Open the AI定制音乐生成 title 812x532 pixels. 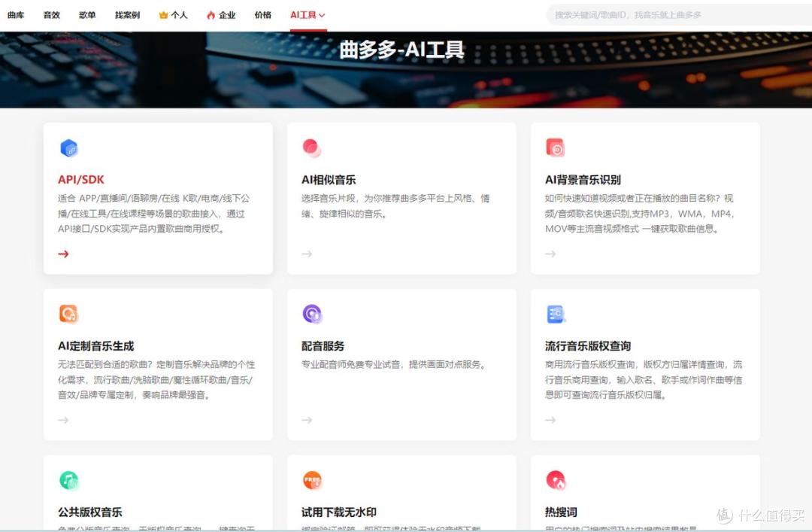(96, 346)
